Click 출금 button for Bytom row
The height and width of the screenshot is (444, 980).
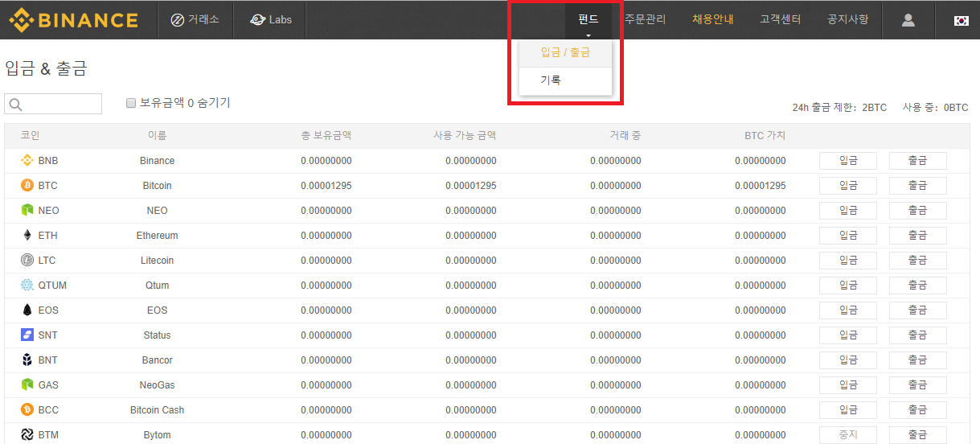point(918,435)
